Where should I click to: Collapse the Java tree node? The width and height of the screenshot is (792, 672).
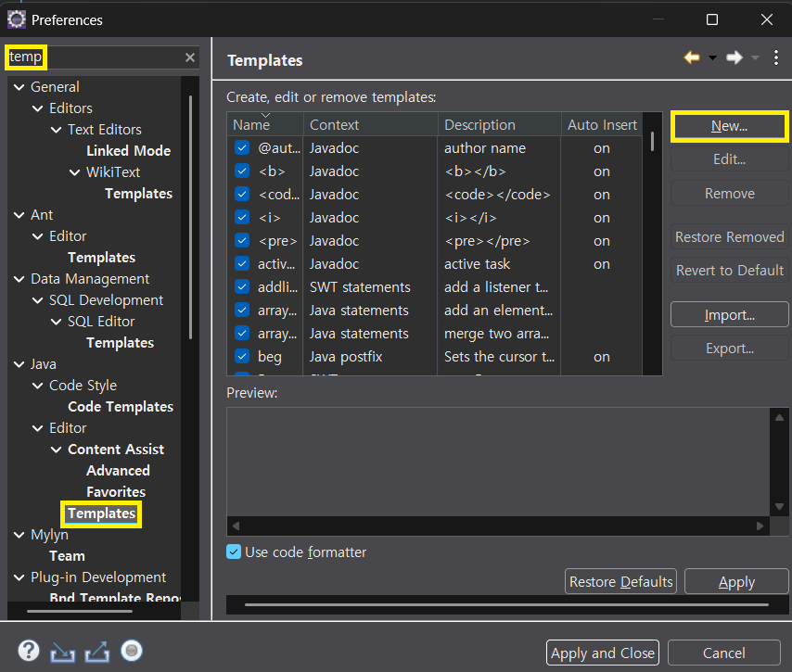point(19,364)
